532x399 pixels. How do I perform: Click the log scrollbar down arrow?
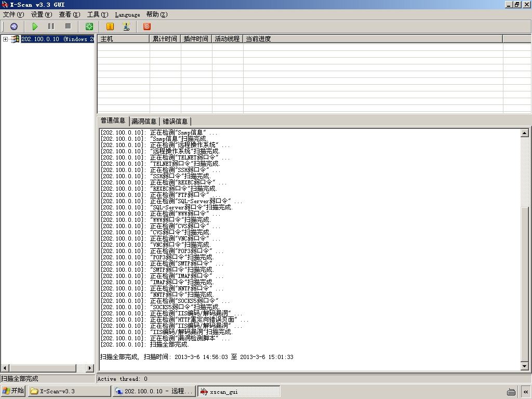click(x=525, y=366)
